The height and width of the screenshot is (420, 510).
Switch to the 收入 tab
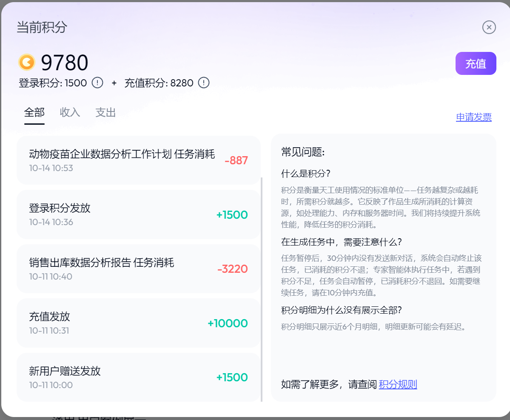(x=70, y=112)
